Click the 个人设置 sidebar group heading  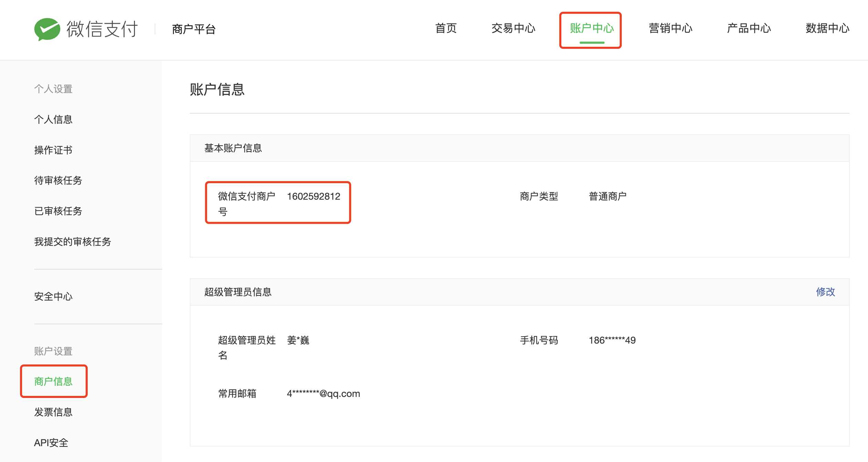coord(53,89)
